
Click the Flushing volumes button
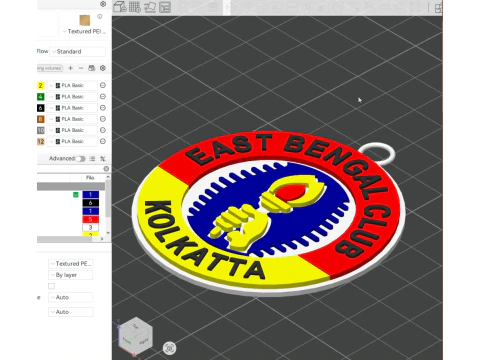pos(50,68)
